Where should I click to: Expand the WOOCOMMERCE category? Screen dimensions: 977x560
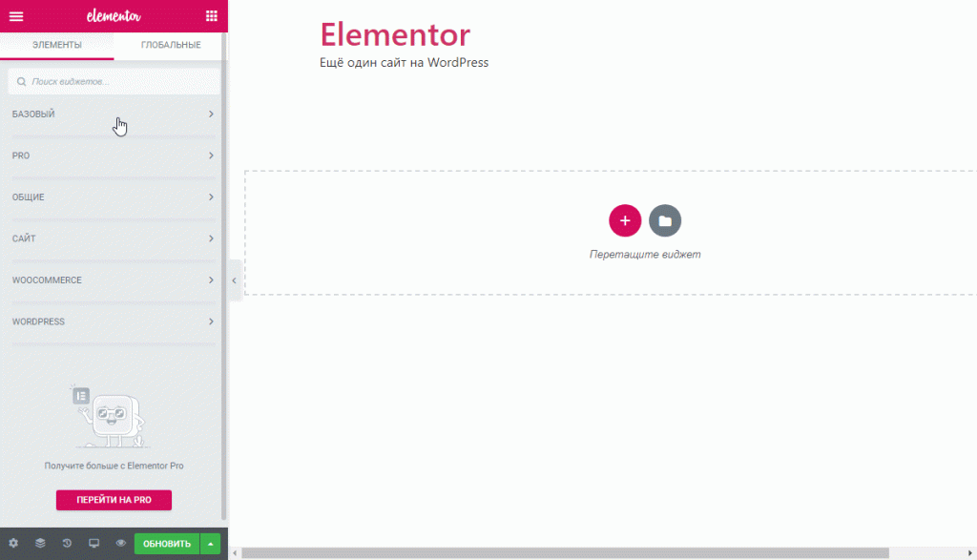(113, 280)
